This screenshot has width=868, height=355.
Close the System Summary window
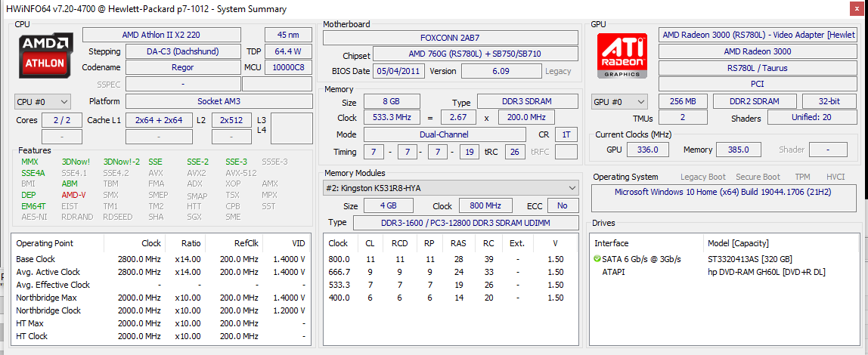coord(858,8)
